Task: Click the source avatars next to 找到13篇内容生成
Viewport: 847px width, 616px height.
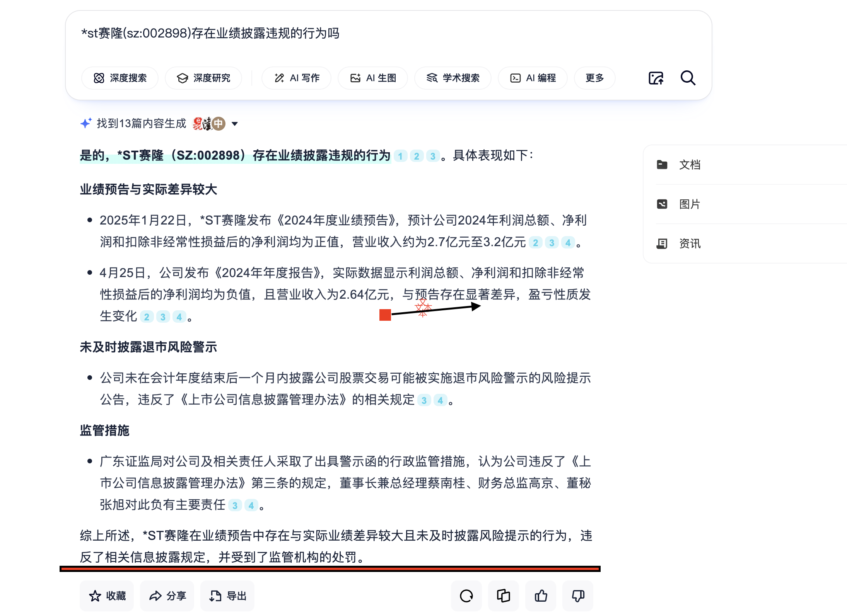Action: tap(209, 124)
